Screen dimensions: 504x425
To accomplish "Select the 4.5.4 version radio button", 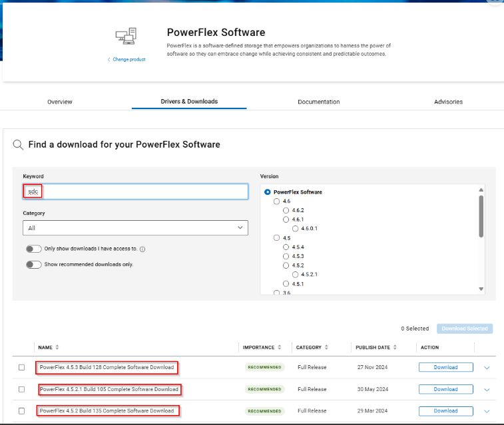I will [x=286, y=247].
